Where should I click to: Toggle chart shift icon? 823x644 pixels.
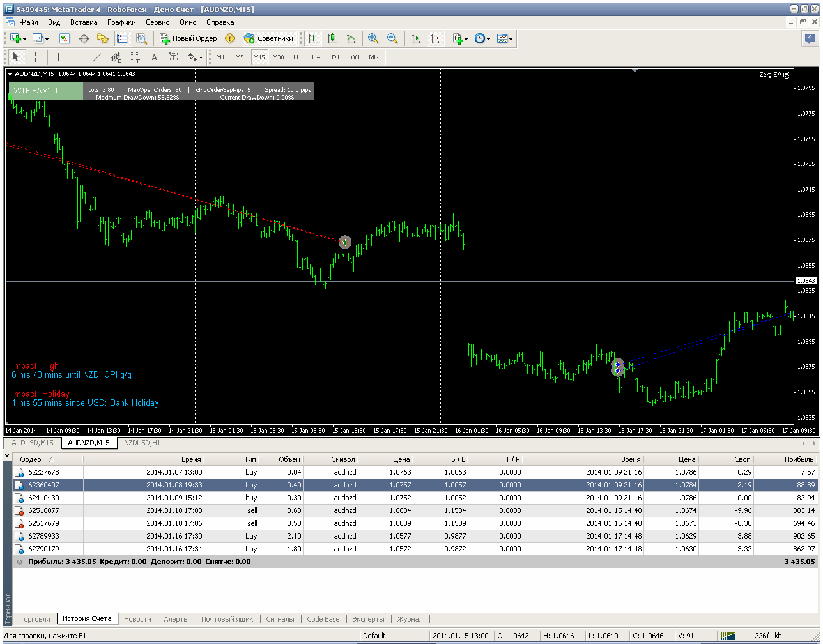(435, 38)
